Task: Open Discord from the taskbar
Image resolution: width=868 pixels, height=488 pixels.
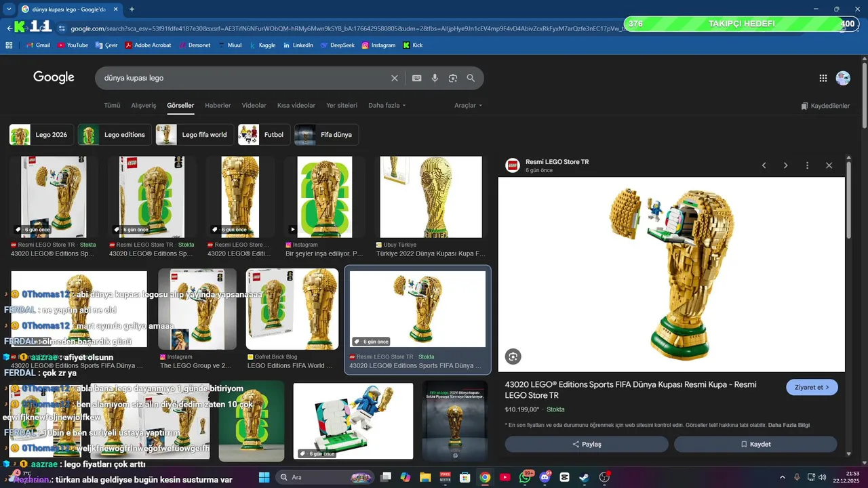Action: tap(545, 477)
